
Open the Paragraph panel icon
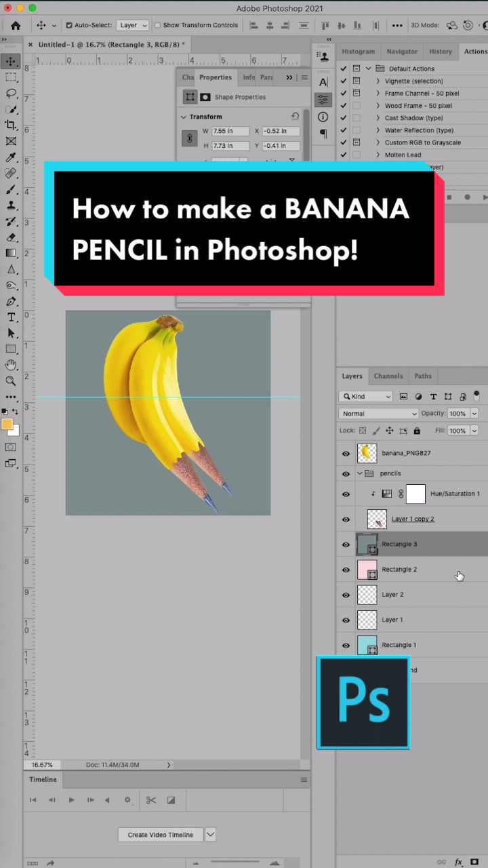(323, 134)
